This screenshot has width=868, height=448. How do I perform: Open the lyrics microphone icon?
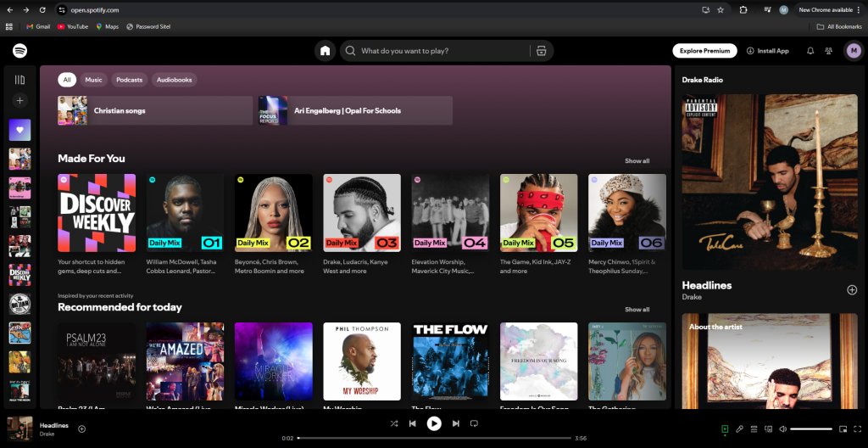pos(739,428)
